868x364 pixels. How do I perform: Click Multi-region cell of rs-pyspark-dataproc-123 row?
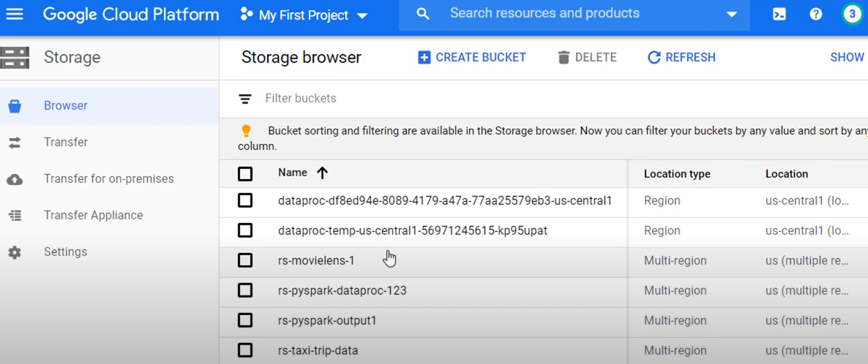[x=676, y=290]
